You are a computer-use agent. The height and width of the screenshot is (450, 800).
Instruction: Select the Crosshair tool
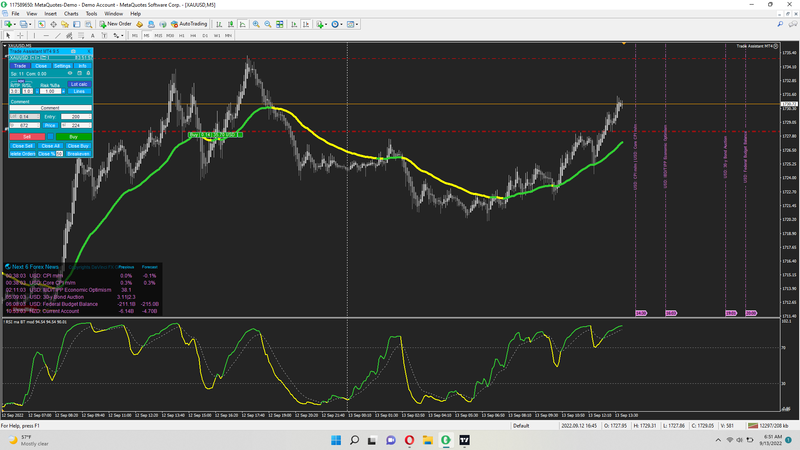coord(21,35)
